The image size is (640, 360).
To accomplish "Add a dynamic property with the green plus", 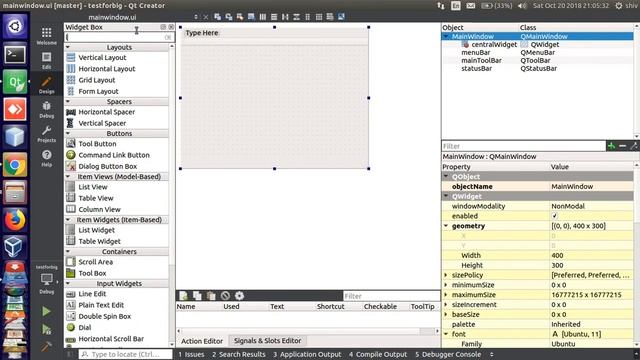I will pyautogui.click(x=611, y=146).
